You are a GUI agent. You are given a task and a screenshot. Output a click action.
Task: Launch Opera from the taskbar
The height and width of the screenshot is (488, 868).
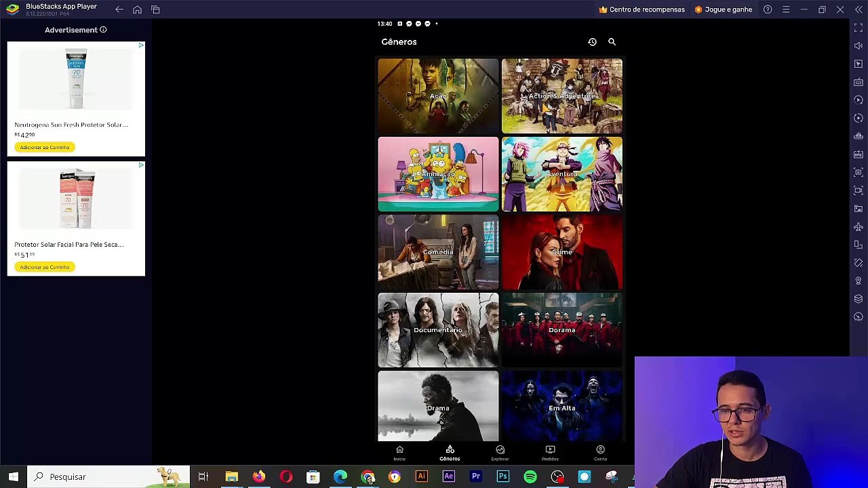coord(286,476)
